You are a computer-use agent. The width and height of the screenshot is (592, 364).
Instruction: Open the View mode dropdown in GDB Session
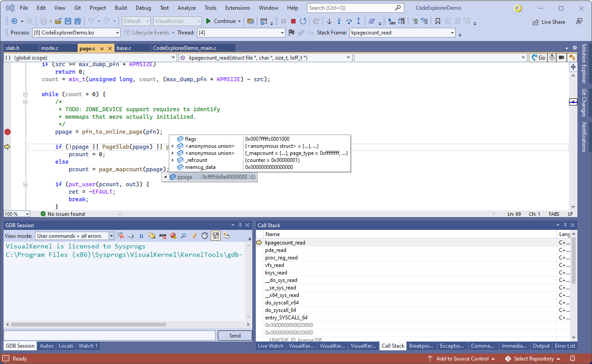(75, 236)
